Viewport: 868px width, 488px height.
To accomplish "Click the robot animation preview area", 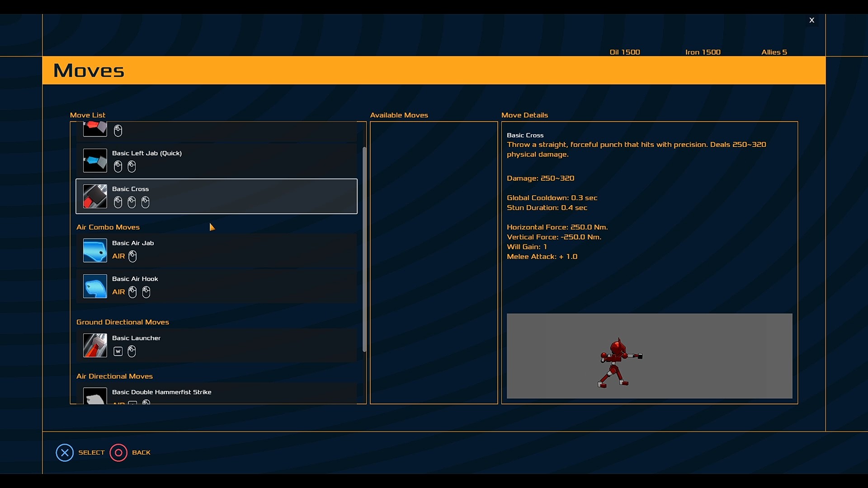I will (x=649, y=356).
